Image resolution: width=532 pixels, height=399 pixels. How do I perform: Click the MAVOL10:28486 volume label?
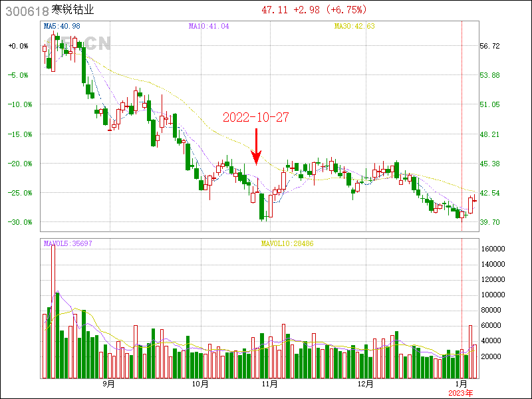click(287, 244)
